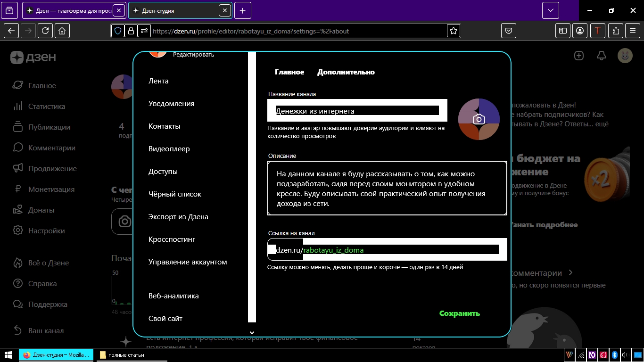Open the extensions puzzle icon
644x362 pixels.
pyautogui.click(x=615, y=31)
